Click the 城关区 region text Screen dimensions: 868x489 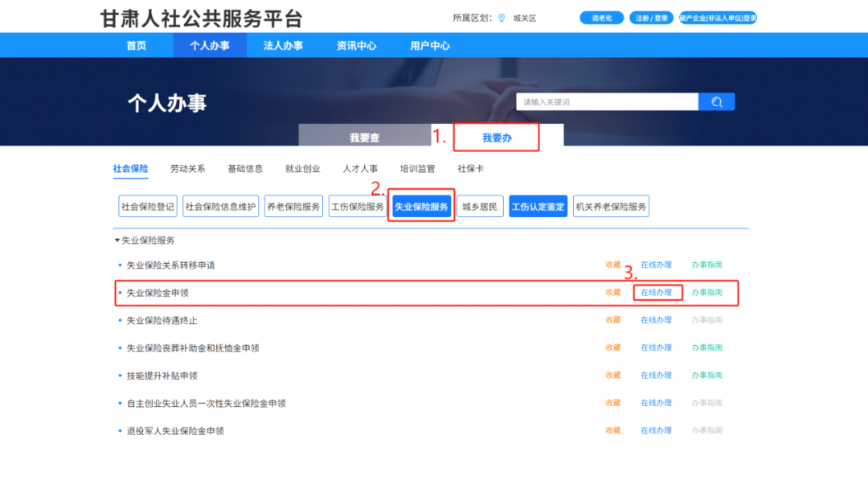[x=525, y=18]
